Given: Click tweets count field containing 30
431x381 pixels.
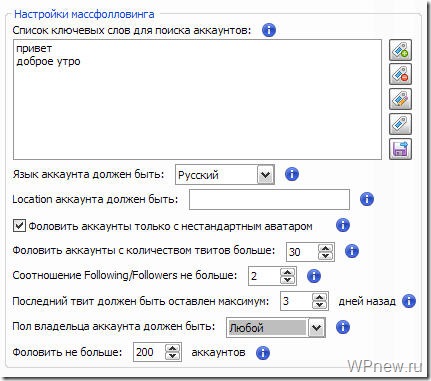Looking at the screenshot, I should (x=302, y=252).
